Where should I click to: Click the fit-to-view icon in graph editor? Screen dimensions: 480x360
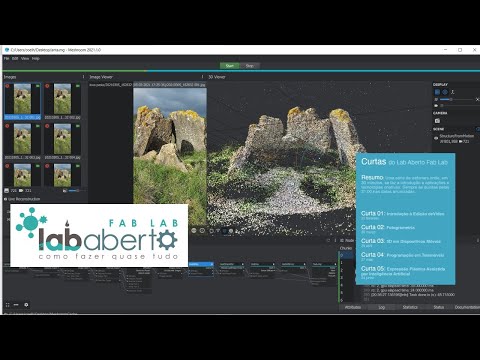(7, 305)
